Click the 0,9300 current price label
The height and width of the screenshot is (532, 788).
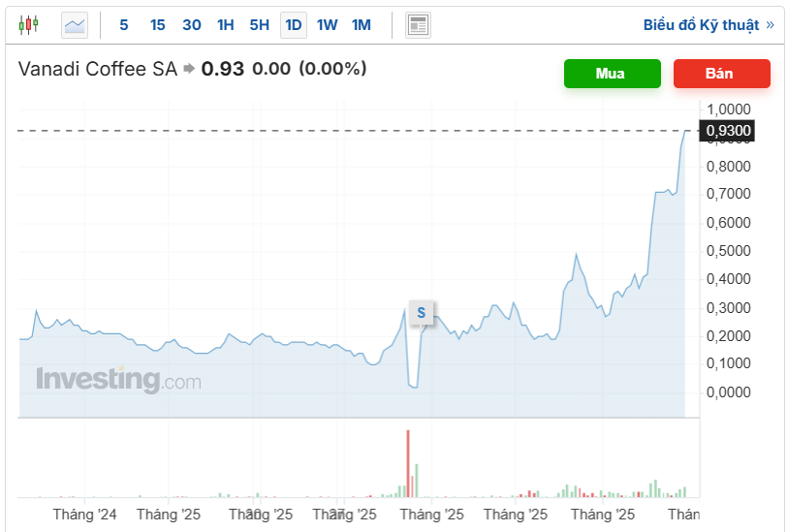727,131
